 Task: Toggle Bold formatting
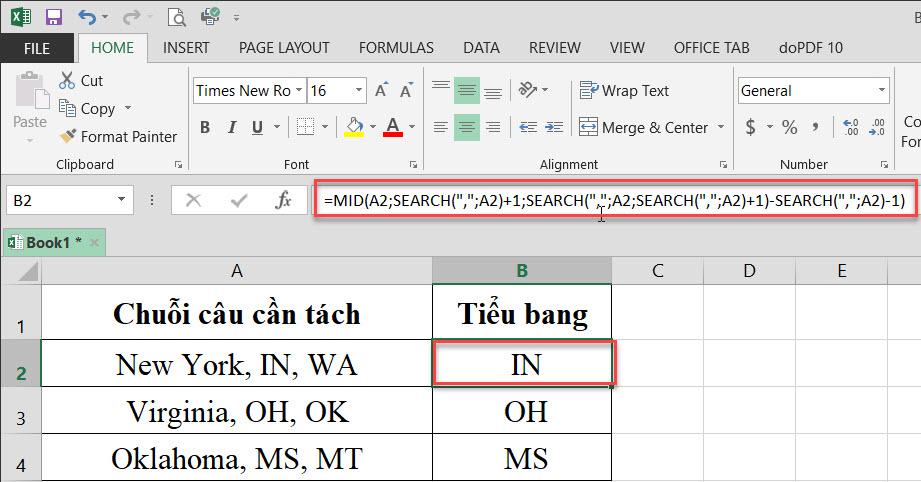coord(205,128)
